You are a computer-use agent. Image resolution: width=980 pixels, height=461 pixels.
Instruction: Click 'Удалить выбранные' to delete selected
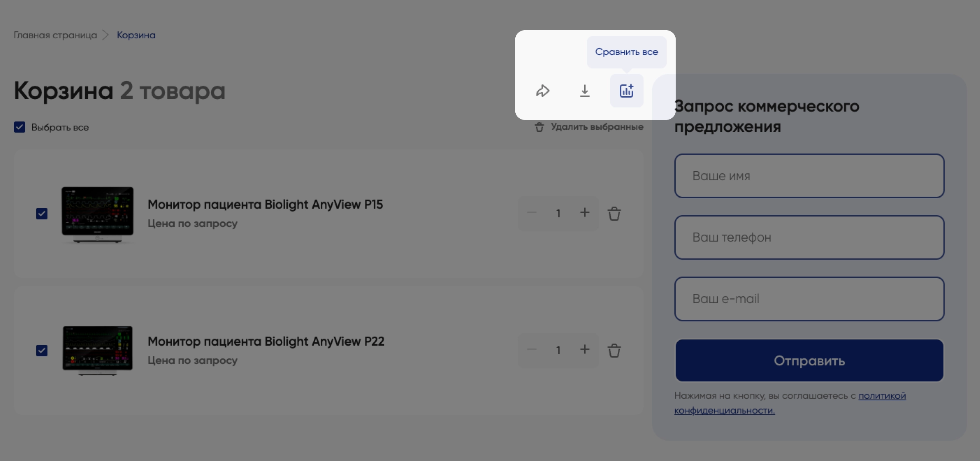(589, 127)
